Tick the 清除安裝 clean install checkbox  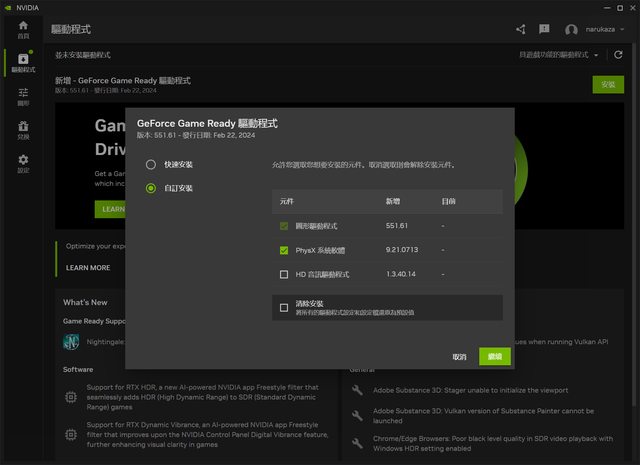pos(284,307)
